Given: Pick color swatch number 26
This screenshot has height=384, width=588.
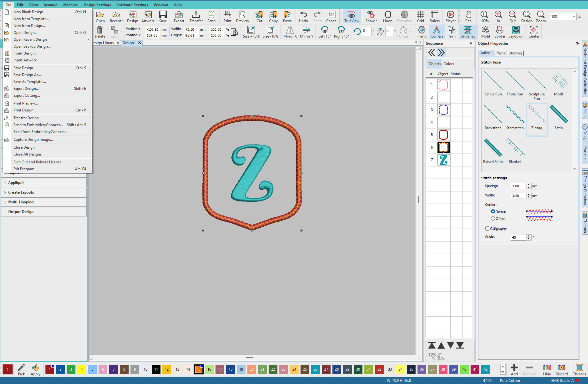Looking at the screenshot, I should pyautogui.click(x=315, y=369).
